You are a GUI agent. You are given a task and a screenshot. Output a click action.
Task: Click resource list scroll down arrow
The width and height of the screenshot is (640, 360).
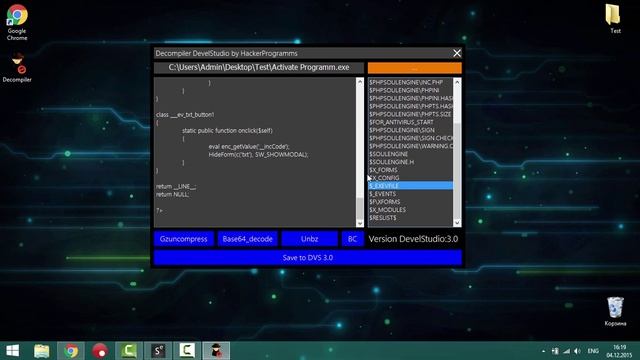[x=457, y=222]
